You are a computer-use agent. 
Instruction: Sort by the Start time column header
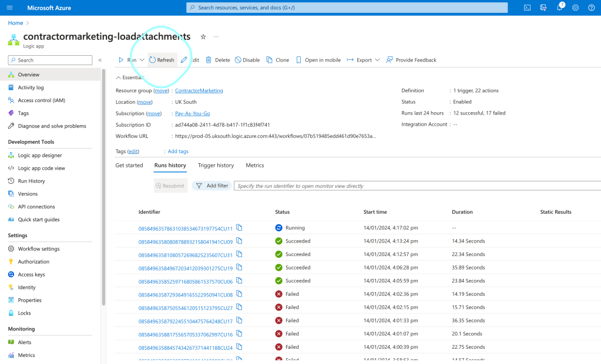click(x=375, y=212)
